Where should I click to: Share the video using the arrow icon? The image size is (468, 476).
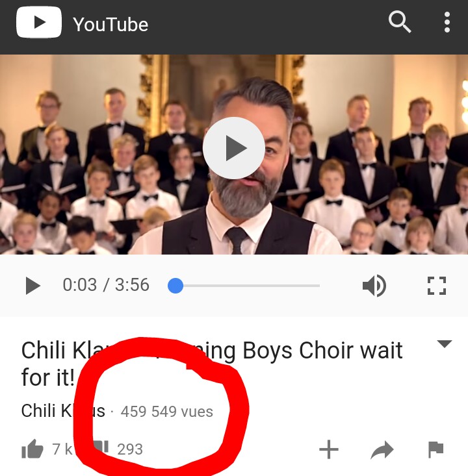point(382,449)
